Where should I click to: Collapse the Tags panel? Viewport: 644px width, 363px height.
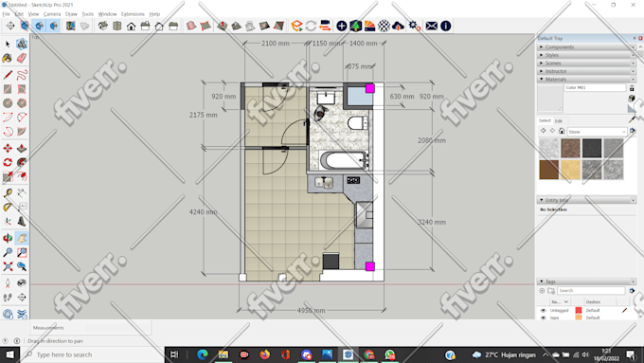586,281
